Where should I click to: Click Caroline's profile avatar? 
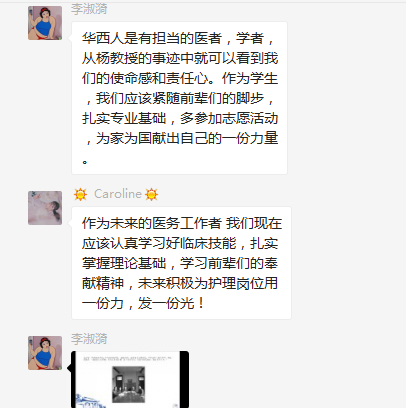point(45,208)
